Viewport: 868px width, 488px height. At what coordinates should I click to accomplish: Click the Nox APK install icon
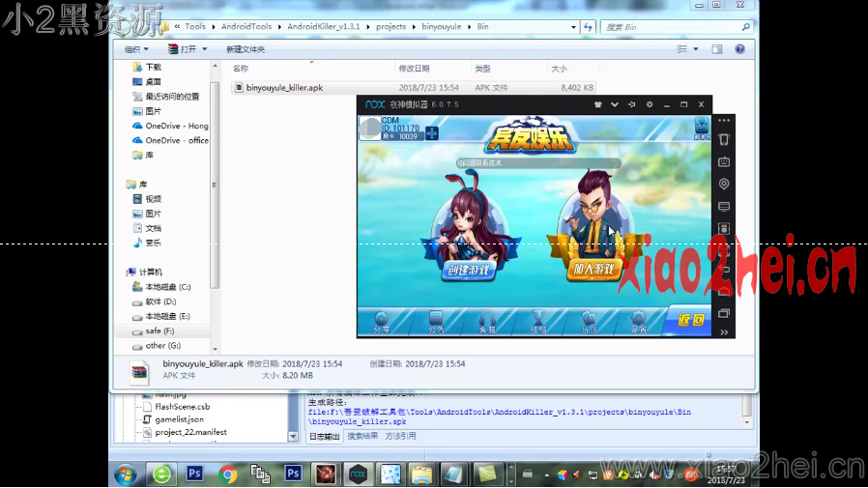[724, 228]
